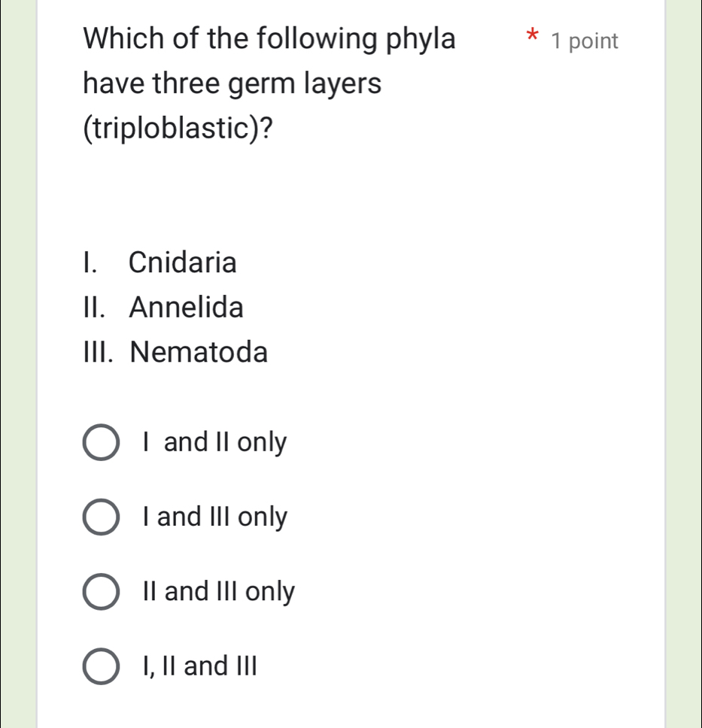Viewport: 702px width, 728px height.
Task: Click the "have three germ layers" line
Action: click(232, 84)
